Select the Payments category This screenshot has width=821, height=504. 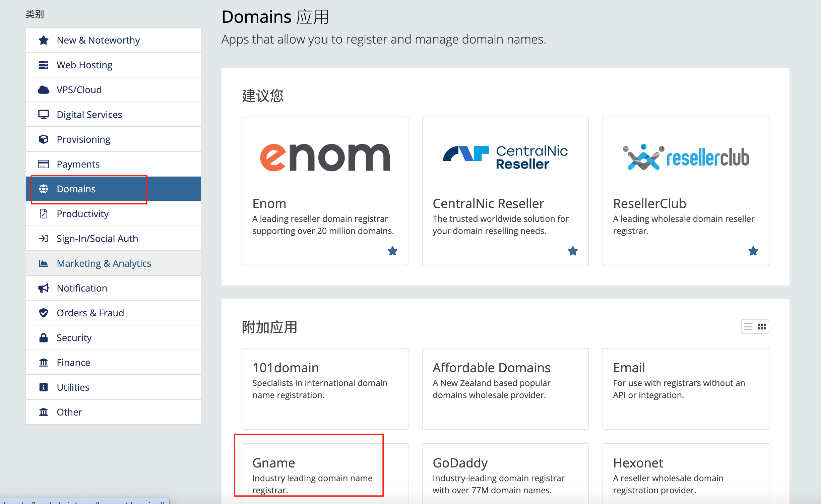pos(113,164)
